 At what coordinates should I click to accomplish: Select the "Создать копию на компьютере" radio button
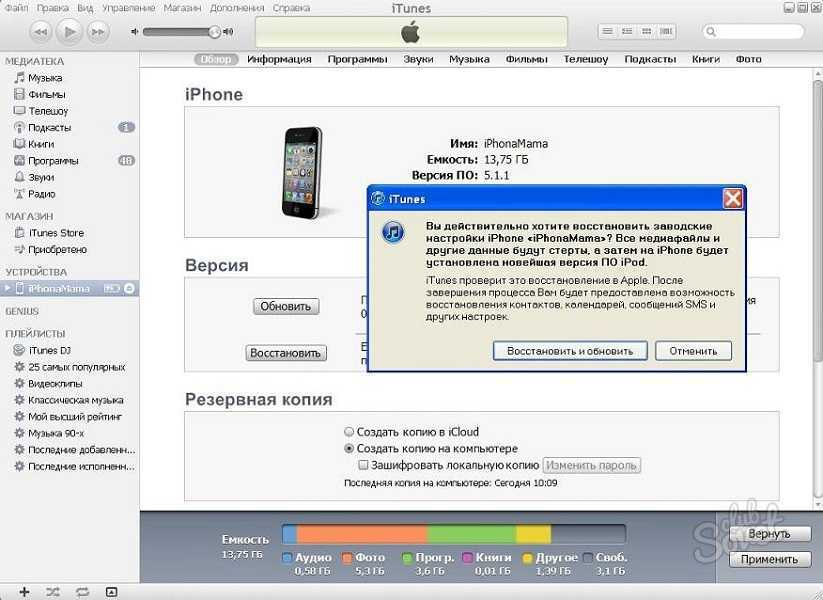349,449
